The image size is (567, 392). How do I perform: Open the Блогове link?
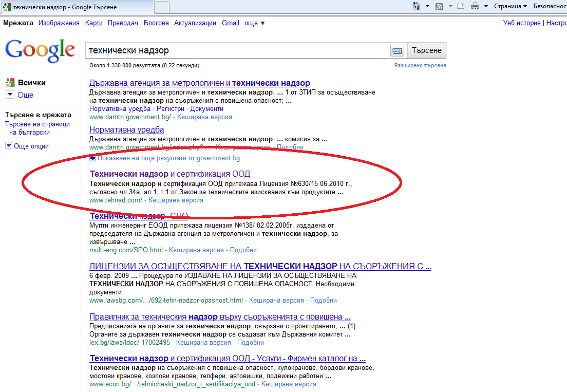(156, 23)
